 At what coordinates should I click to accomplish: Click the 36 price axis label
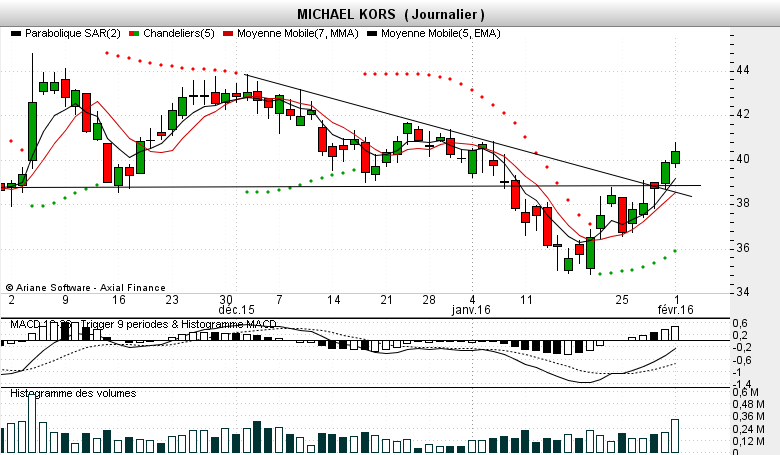click(743, 248)
